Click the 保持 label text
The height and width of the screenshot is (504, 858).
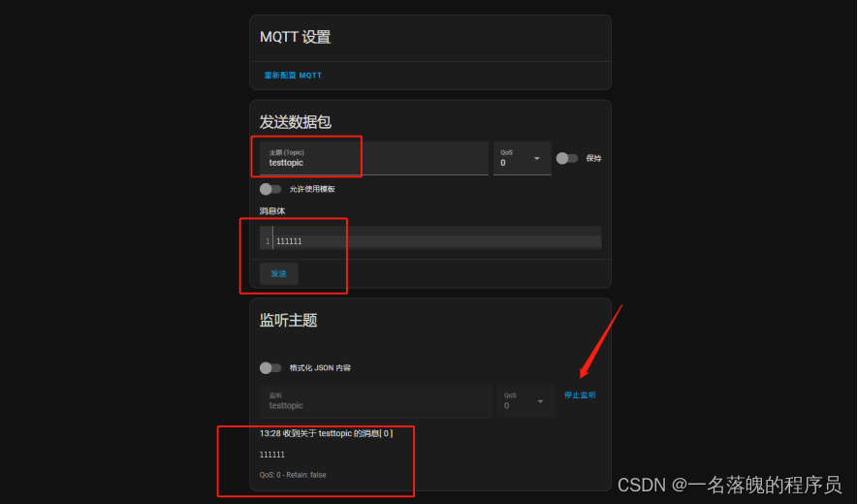593,158
